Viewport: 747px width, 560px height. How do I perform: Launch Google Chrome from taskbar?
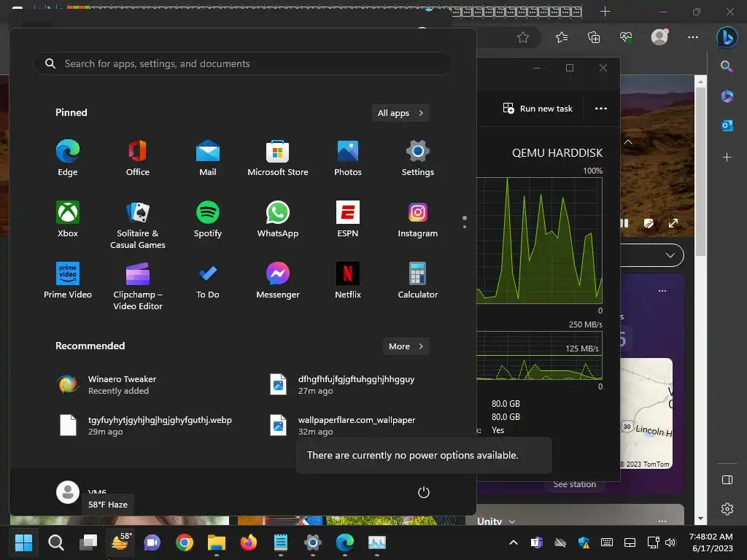click(x=185, y=542)
